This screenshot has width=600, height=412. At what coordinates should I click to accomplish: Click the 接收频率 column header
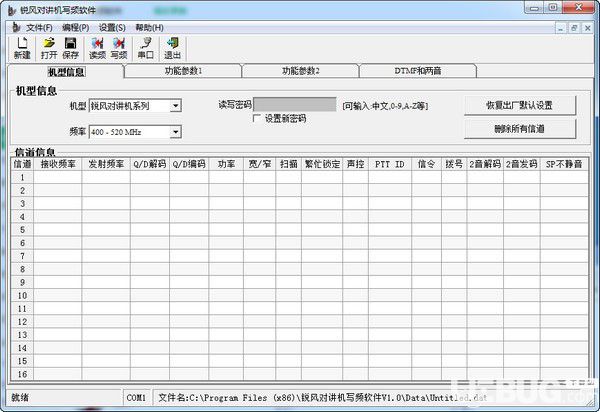(58, 164)
